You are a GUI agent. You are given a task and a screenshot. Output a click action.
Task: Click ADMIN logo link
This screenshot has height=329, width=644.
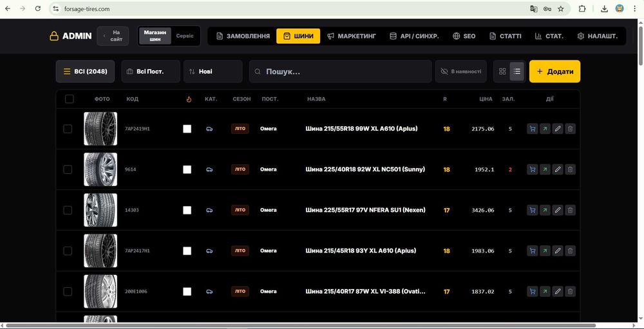(x=70, y=36)
